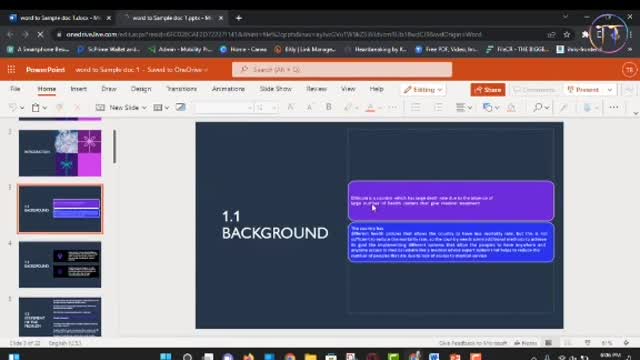Image resolution: width=640 pixels, height=360 pixels.
Task: Switch to the Slide Show tab
Action: pos(276,89)
